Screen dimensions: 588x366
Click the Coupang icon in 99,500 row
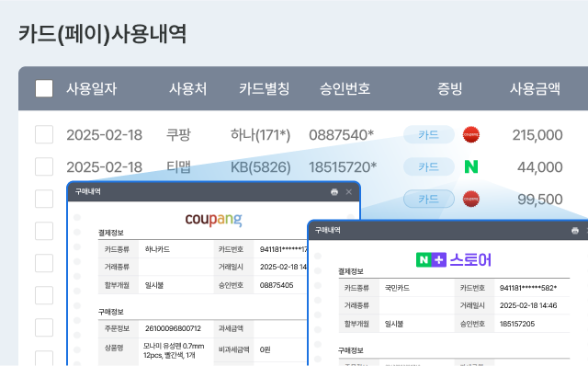coord(471,199)
